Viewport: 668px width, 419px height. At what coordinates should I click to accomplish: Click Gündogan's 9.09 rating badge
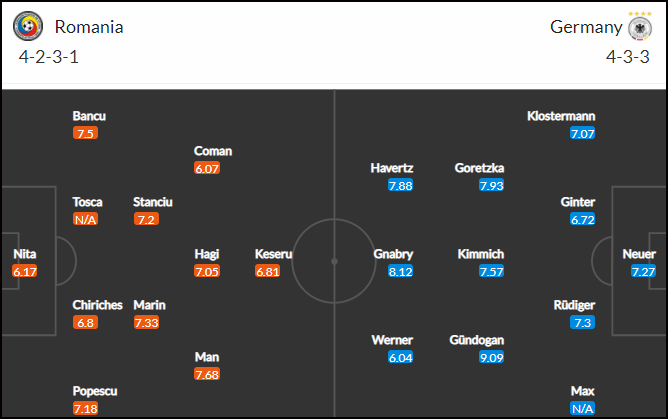(x=491, y=357)
